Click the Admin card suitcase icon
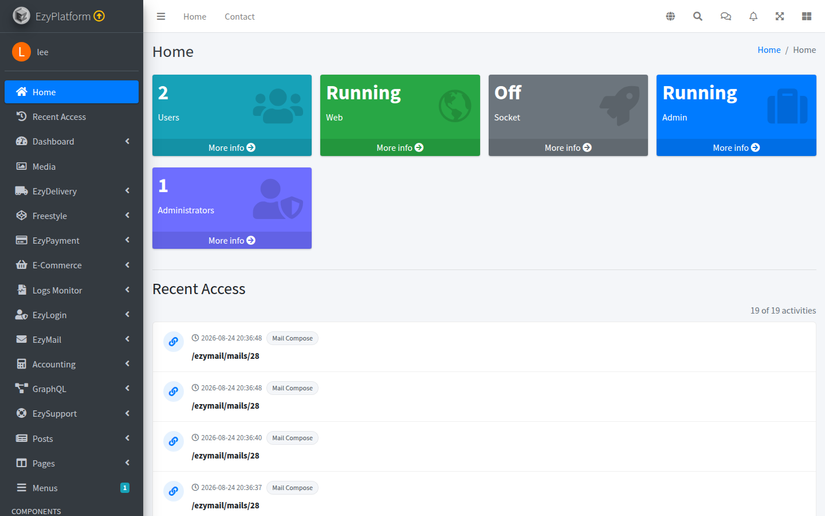825x516 pixels. pyautogui.click(x=788, y=106)
